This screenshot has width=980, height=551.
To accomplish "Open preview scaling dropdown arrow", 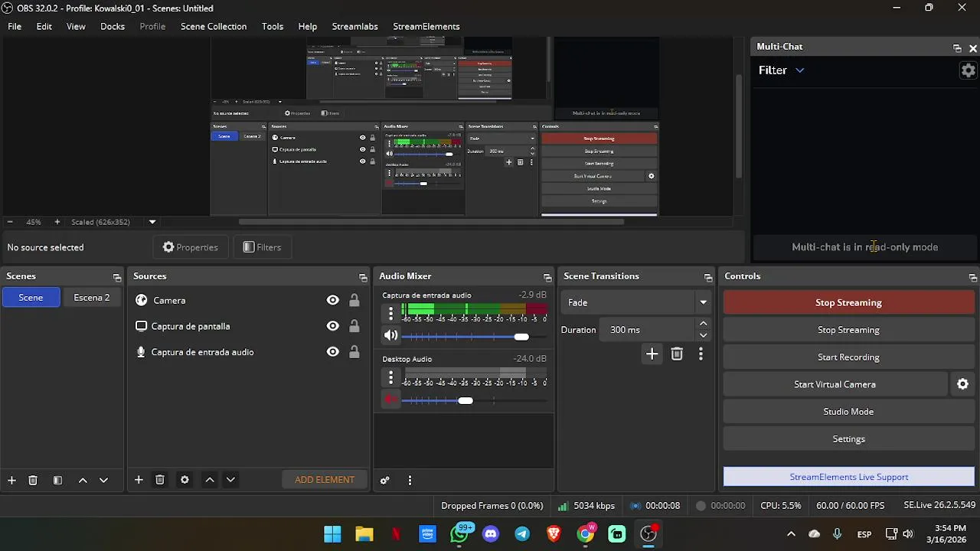I will (152, 222).
